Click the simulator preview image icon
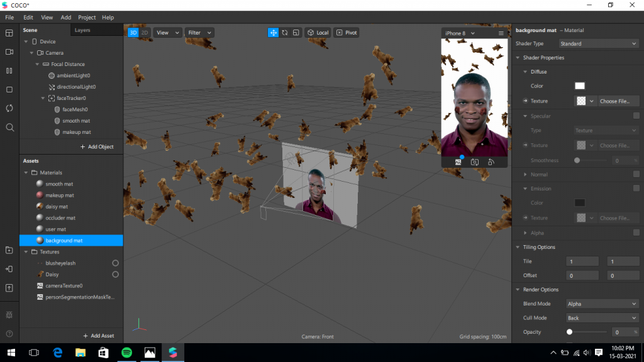The image size is (644, 362). [x=458, y=162]
